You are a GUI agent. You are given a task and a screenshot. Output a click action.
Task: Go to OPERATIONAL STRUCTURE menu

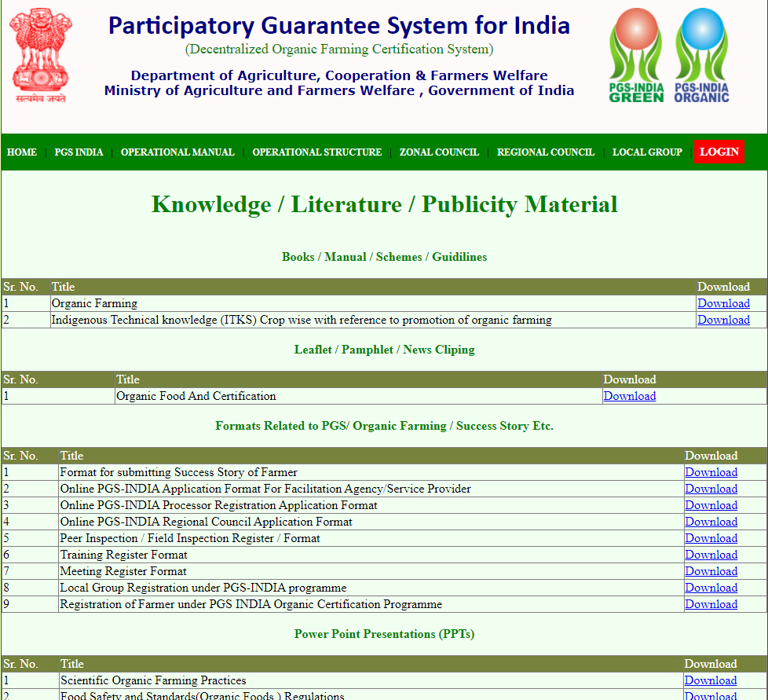317,152
